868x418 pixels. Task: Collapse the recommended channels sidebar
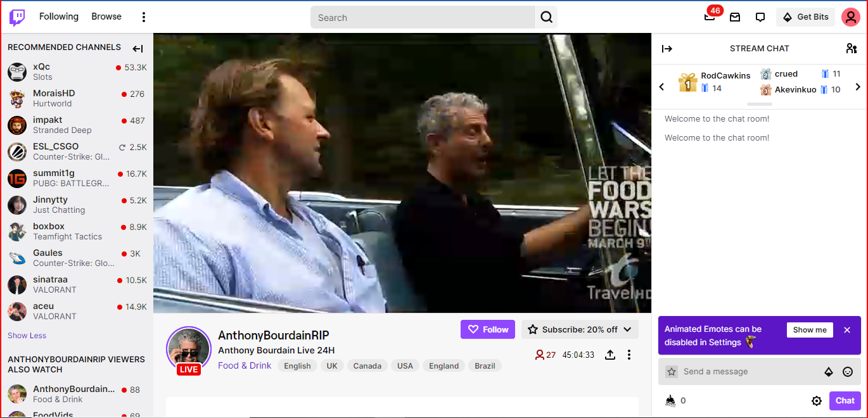[x=137, y=49]
